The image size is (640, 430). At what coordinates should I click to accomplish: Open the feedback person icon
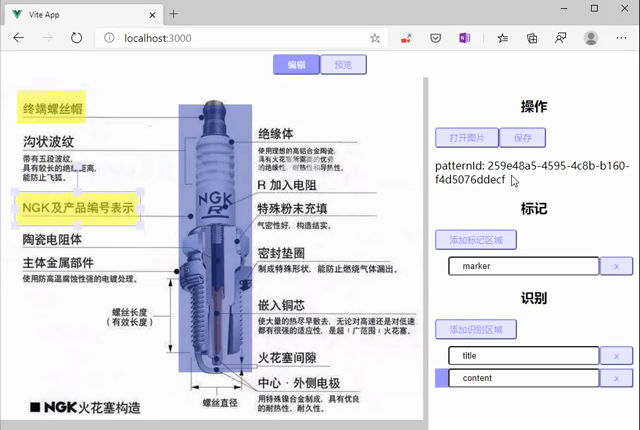[560, 38]
